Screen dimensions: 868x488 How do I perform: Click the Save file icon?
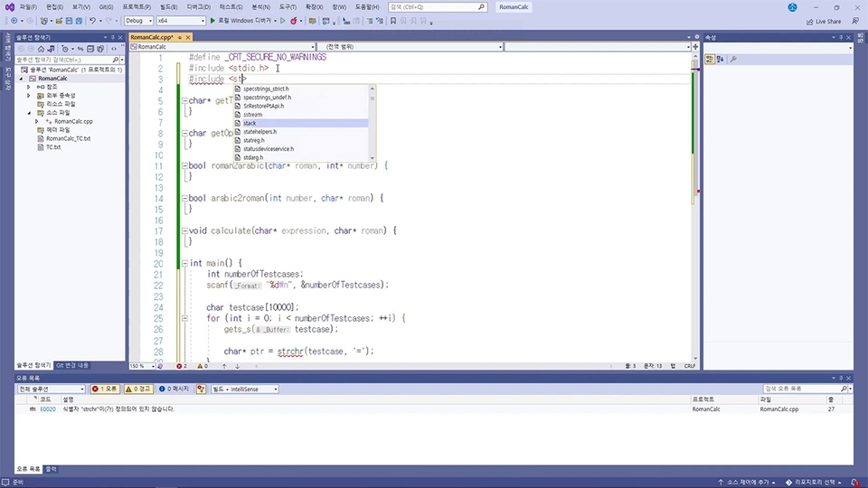[70, 21]
